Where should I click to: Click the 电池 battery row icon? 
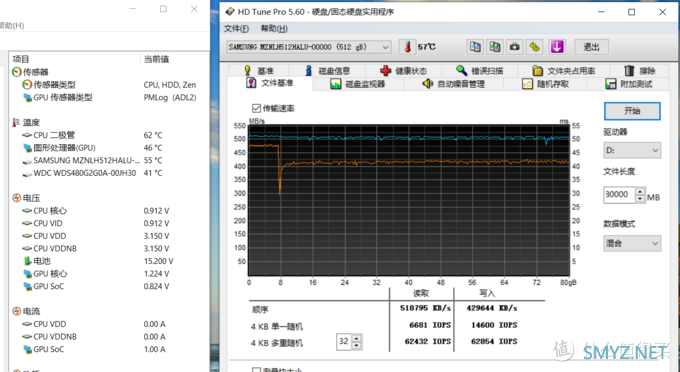click(27, 261)
